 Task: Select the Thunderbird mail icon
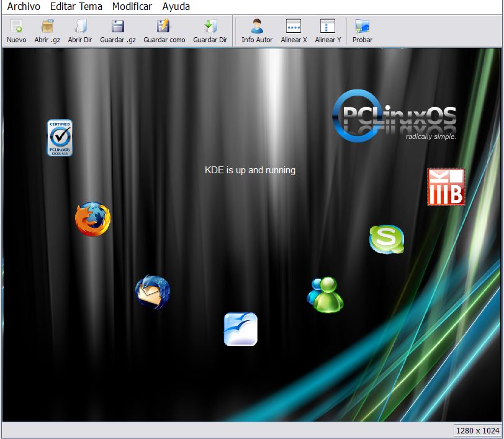(x=153, y=292)
